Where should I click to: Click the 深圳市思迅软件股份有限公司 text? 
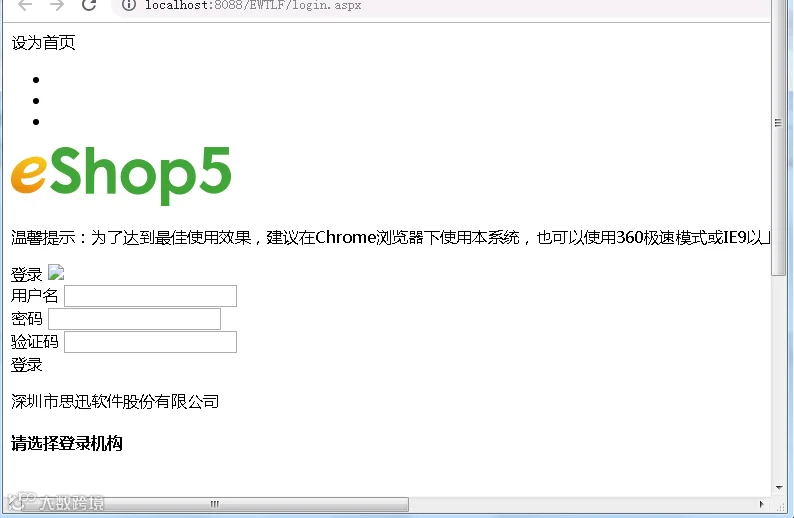tap(115, 402)
